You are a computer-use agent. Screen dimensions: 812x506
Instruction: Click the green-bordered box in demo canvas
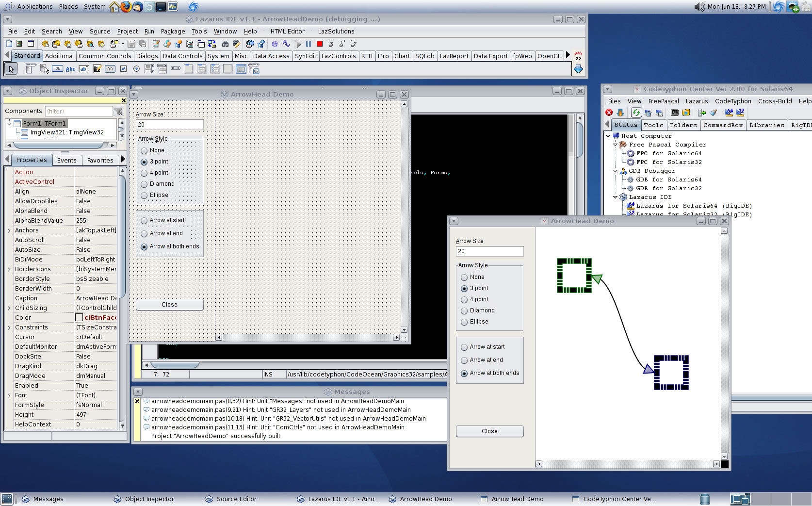coord(574,276)
